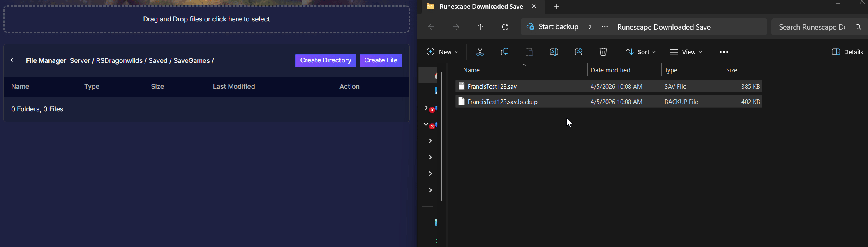This screenshot has width=868, height=247.
Task: Click the Create File button
Action: [381, 60]
